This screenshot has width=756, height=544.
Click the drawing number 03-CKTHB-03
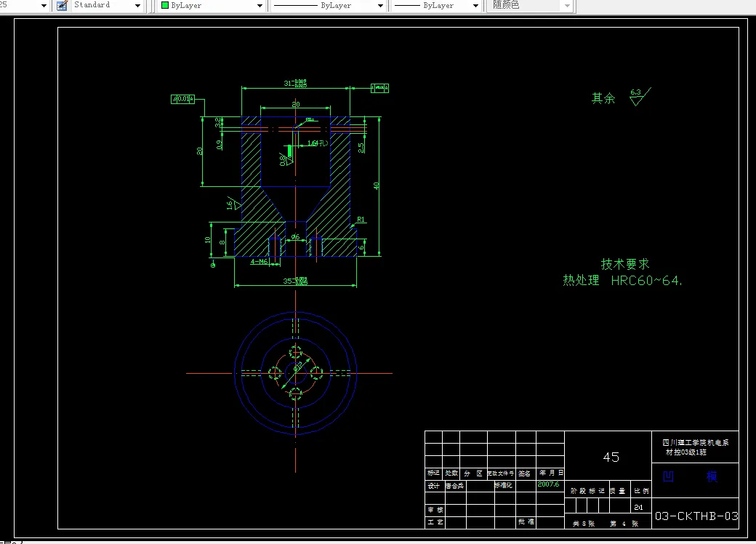coord(696,516)
